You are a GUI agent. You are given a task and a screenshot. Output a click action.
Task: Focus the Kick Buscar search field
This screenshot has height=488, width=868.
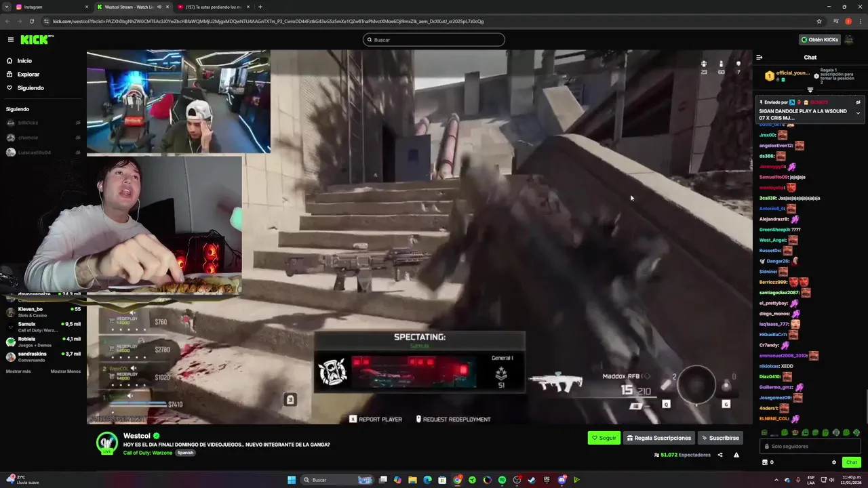(434, 40)
